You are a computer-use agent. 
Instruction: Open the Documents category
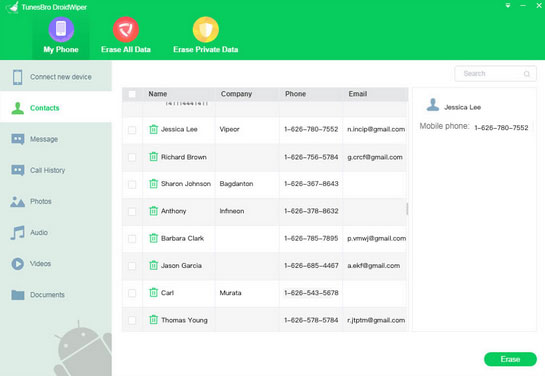point(56,295)
